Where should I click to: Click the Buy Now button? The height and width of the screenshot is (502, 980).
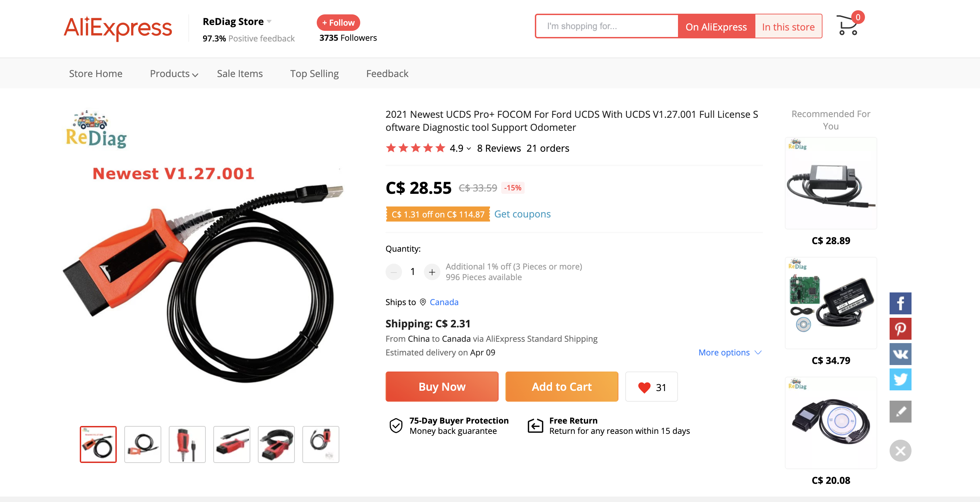pos(442,387)
